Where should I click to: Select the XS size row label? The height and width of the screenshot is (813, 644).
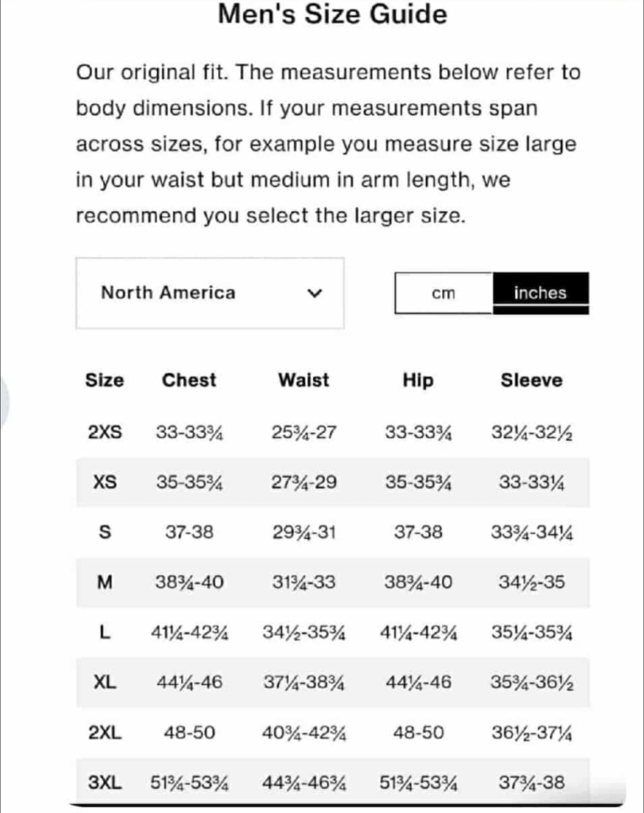pos(105,482)
